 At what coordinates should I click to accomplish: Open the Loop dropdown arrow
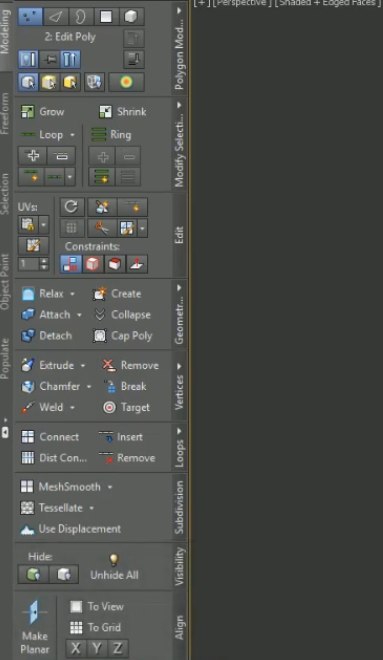72,135
